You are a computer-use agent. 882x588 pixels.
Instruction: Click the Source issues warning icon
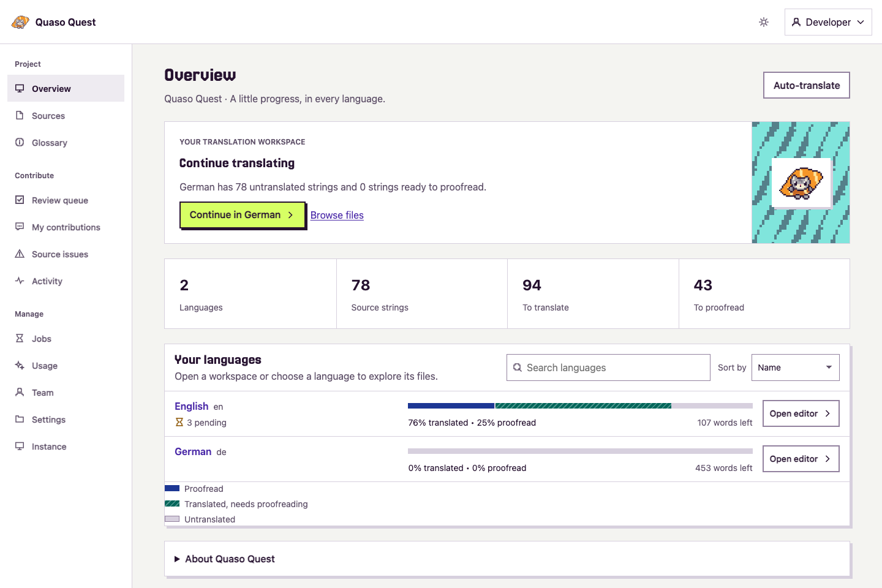tap(20, 254)
